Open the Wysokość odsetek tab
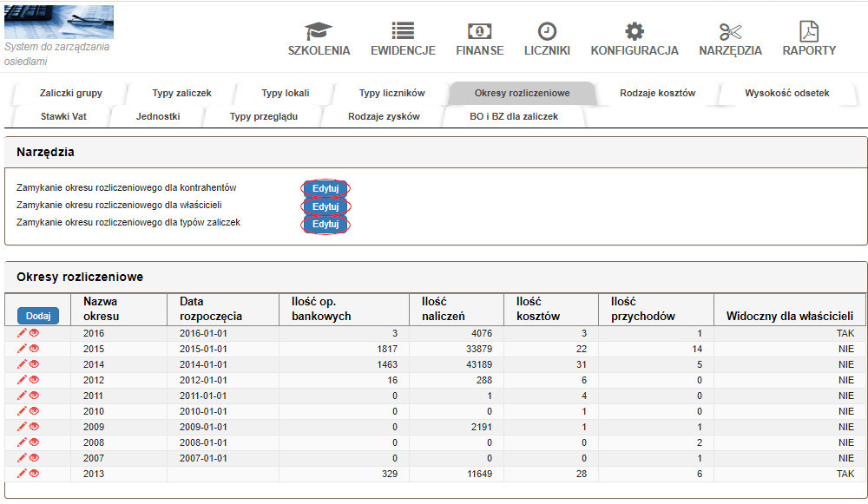Viewport: 868px width, 504px height. click(x=786, y=93)
